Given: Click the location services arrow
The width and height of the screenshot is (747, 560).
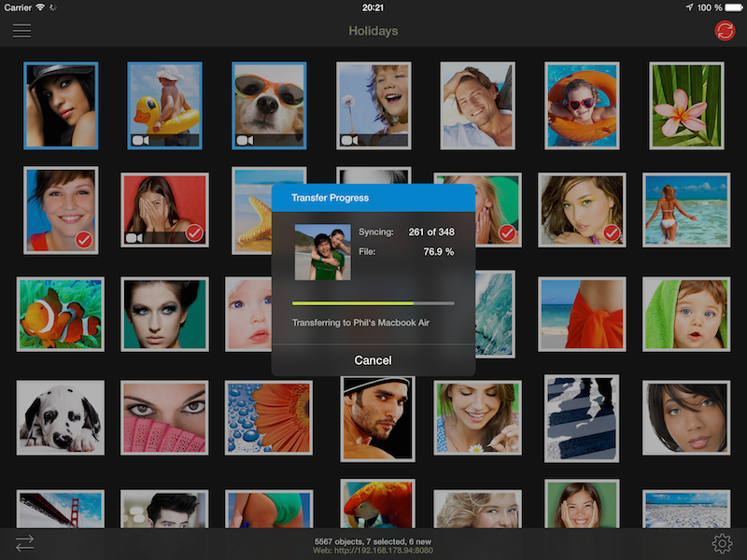Looking at the screenshot, I should pos(689,7).
